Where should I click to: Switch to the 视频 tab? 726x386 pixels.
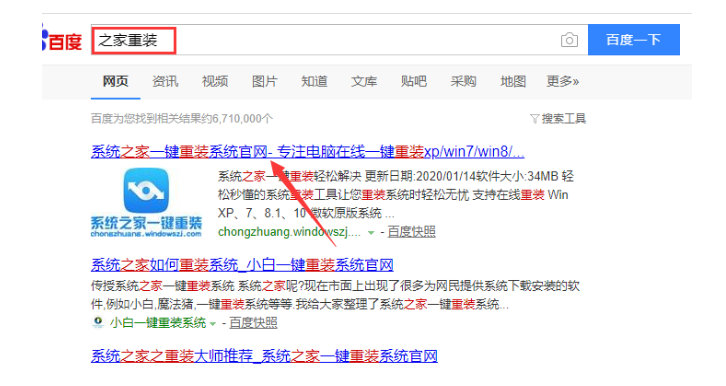[x=215, y=81]
